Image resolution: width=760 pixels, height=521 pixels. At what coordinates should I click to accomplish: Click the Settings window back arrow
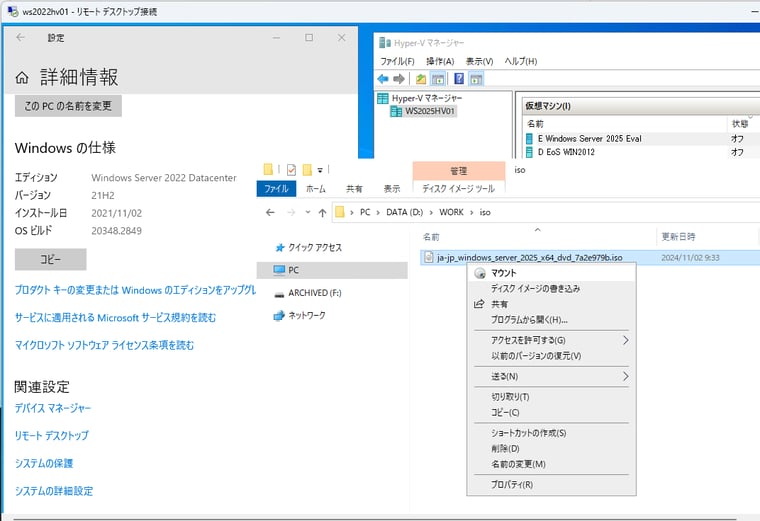pos(20,37)
